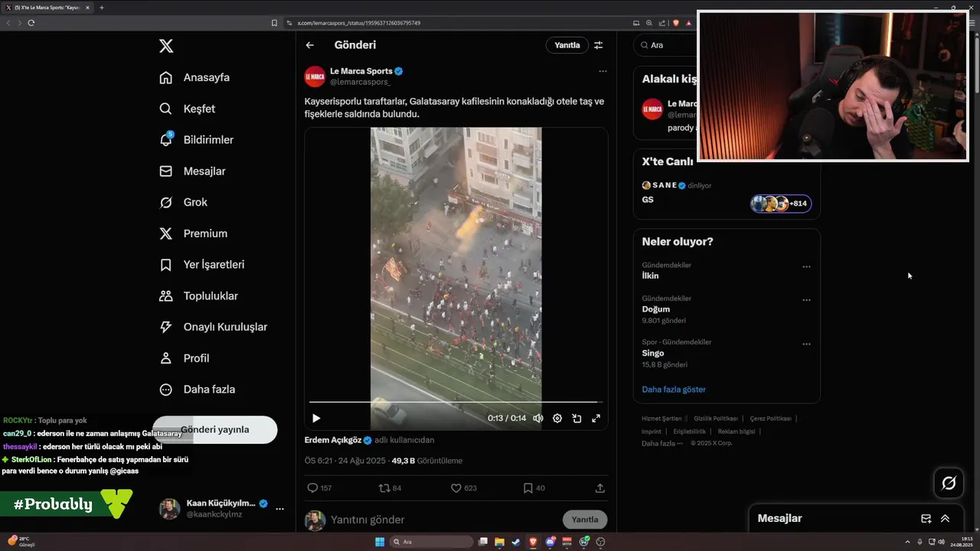
Task: Mute the video volume
Action: pyautogui.click(x=538, y=418)
